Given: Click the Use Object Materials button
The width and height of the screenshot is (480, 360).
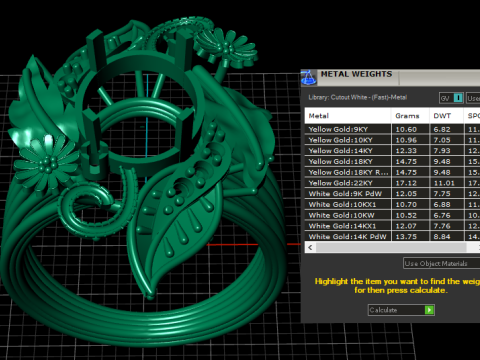Looking at the screenshot, I should click(441, 264).
